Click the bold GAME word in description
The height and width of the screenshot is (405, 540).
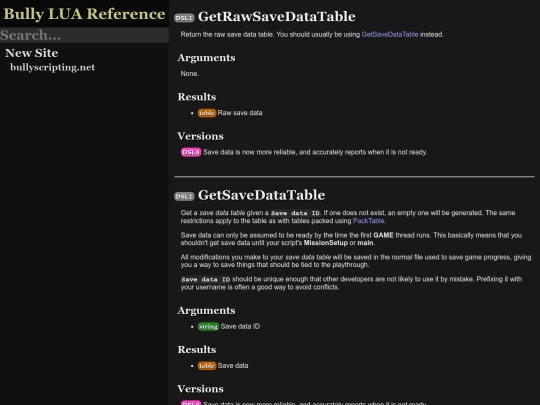tap(383, 235)
